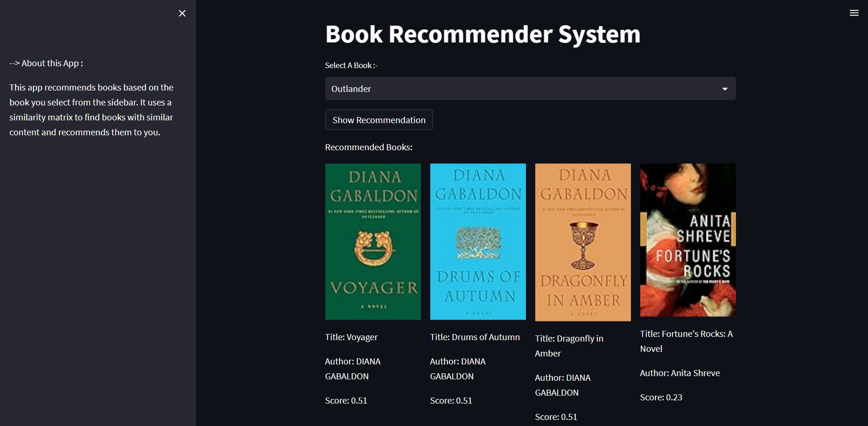Click the Voyager book cover image
The height and width of the screenshot is (426, 868).
(373, 241)
